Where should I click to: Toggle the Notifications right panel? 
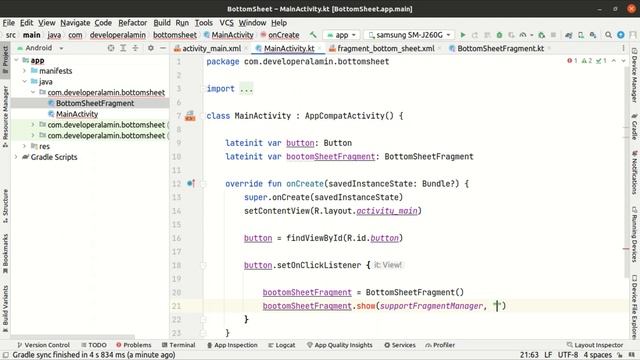click(634, 172)
